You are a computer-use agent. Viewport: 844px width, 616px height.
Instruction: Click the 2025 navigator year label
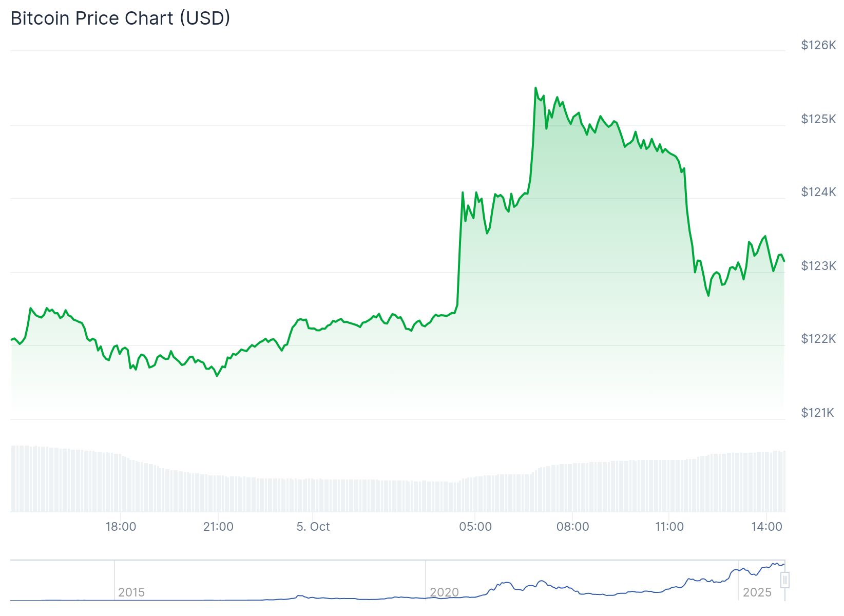click(757, 592)
